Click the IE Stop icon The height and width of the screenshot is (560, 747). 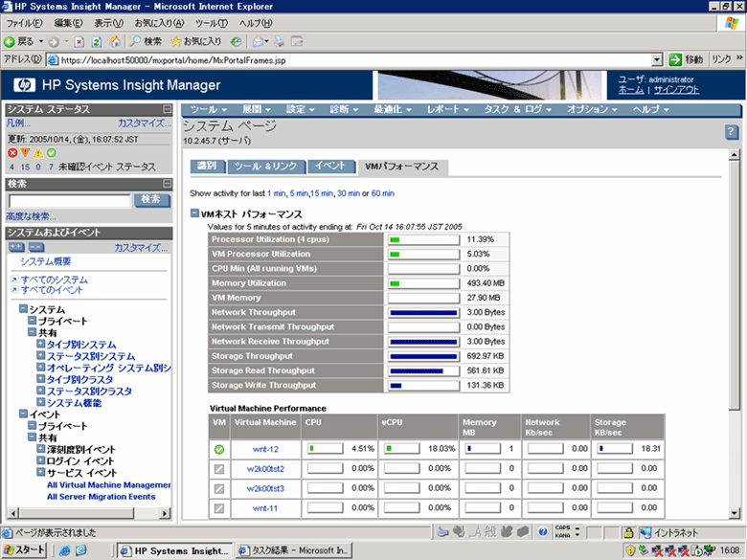[79, 42]
